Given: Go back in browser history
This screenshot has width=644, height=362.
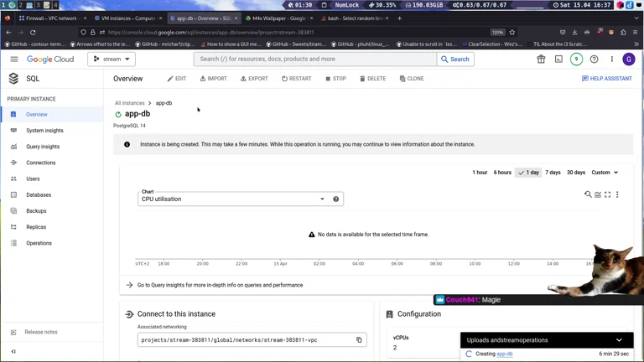Looking at the screenshot, I should tap(8, 32).
